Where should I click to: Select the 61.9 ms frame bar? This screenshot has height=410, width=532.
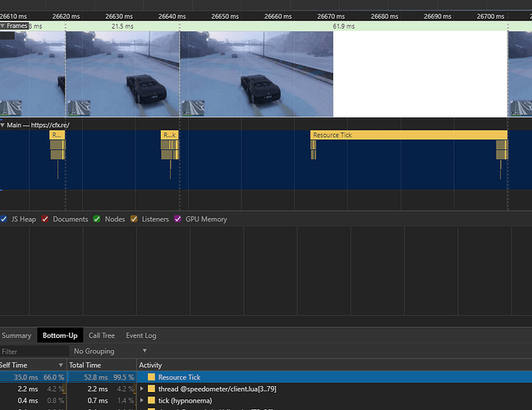[x=344, y=26]
